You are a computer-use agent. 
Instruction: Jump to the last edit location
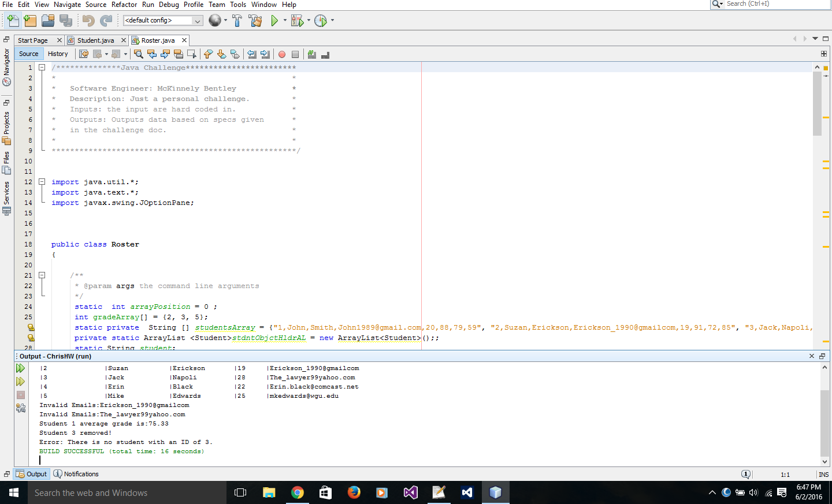[x=84, y=54]
